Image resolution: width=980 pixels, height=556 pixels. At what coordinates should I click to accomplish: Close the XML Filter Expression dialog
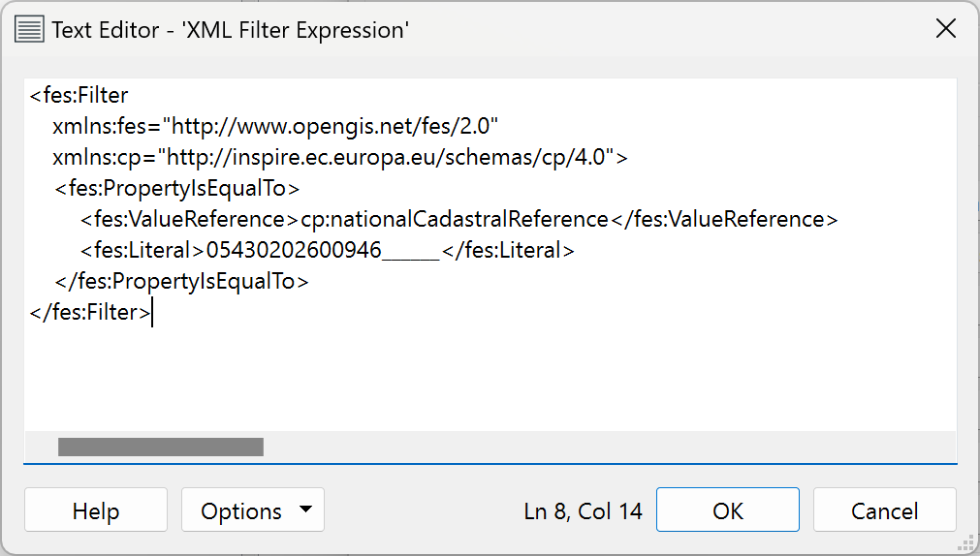point(946,28)
